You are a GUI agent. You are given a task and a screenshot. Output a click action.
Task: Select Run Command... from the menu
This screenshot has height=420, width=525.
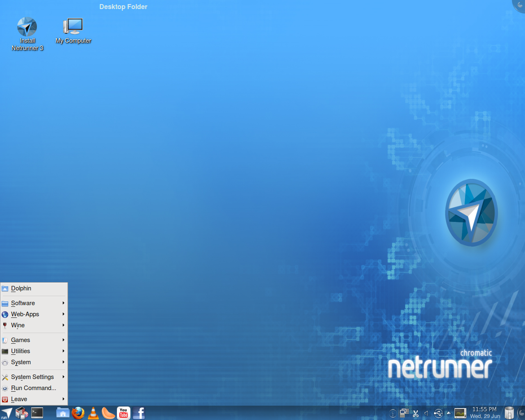pos(34,388)
